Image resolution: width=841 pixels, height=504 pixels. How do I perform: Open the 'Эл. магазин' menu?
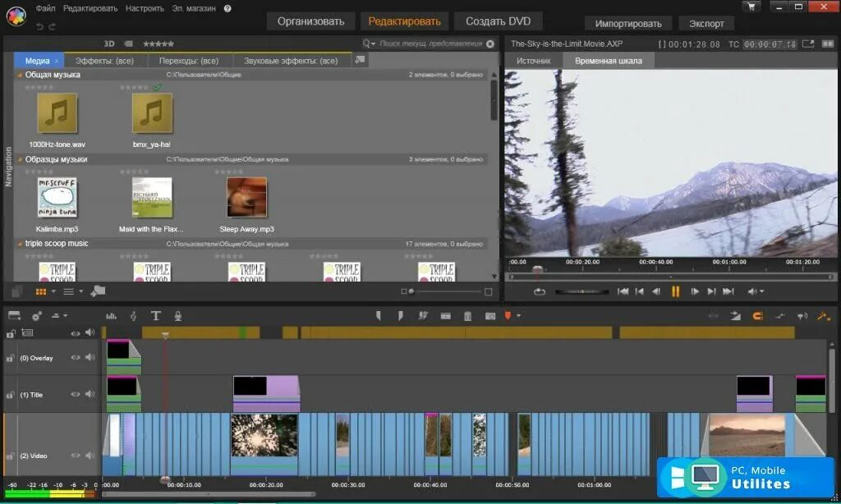[x=194, y=8]
